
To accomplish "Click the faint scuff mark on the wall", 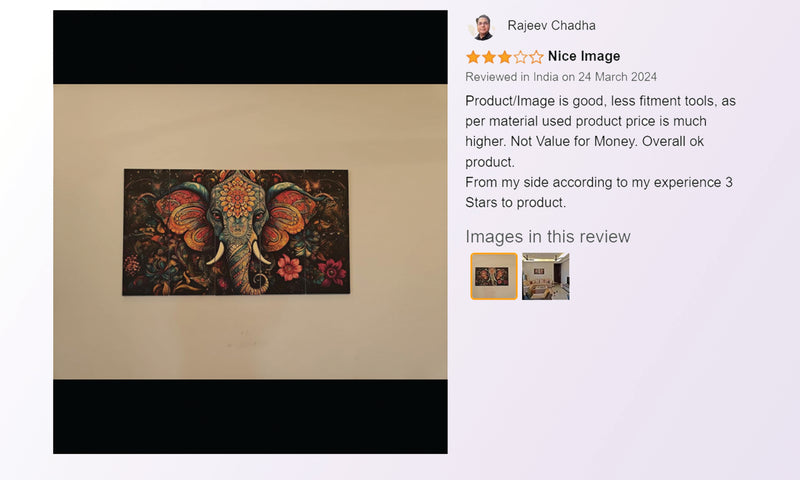I will pos(242,339).
